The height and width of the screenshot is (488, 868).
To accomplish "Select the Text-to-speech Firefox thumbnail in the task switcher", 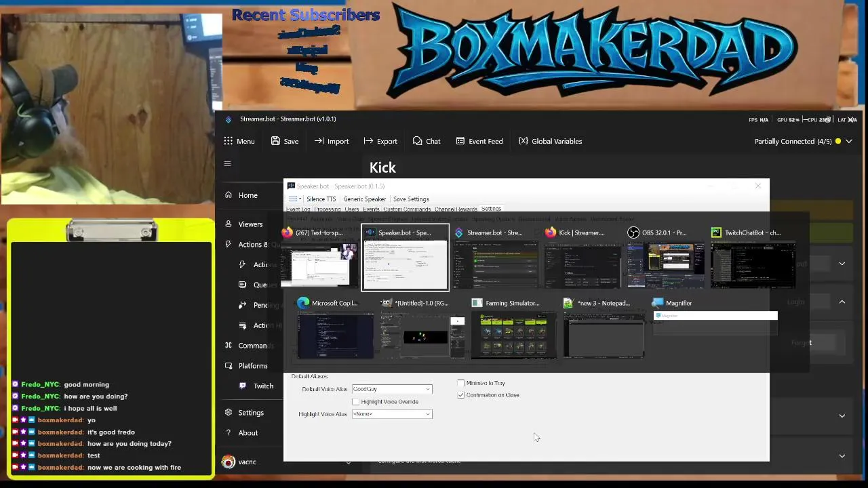I will point(319,258).
